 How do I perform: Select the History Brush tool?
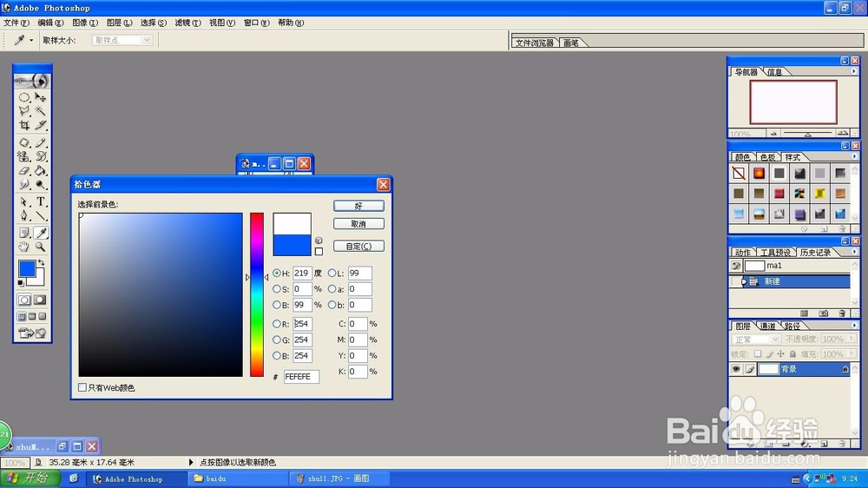pyautogui.click(x=41, y=157)
